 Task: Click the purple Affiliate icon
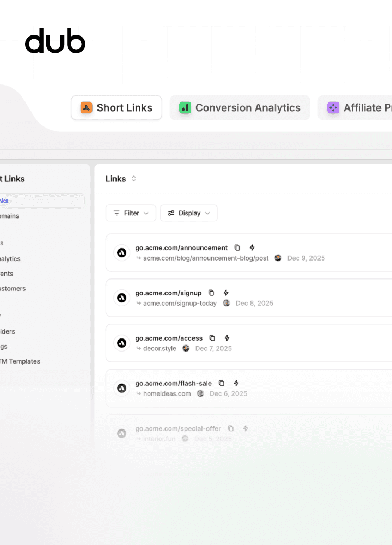pos(333,108)
